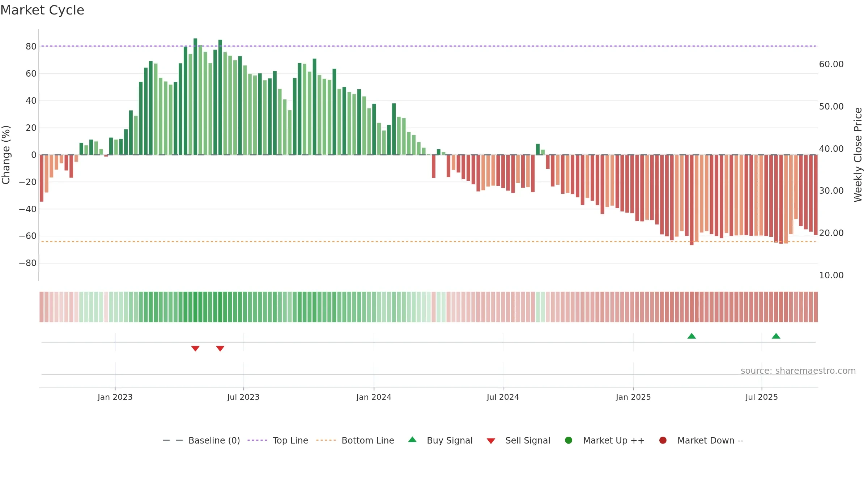This screenshot has width=868, height=488.
Task: Click the green buy signal marker after Jul 2025
Action: pos(776,336)
